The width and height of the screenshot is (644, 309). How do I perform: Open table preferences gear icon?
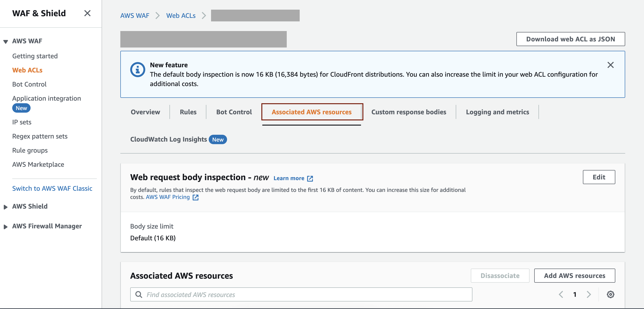pos(610,294)
